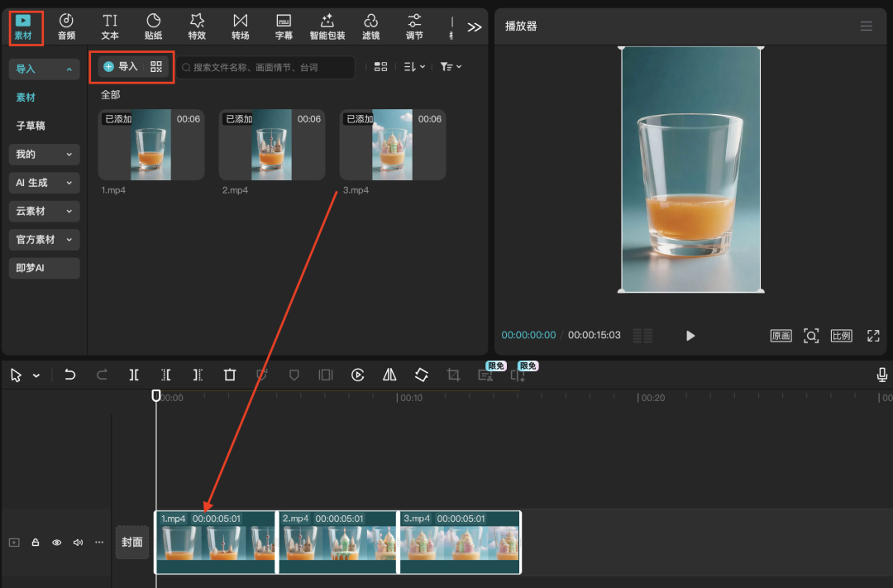893x588 pixels.
Task: Click the fullscreen preview icon in player
Action: point(873,335)
